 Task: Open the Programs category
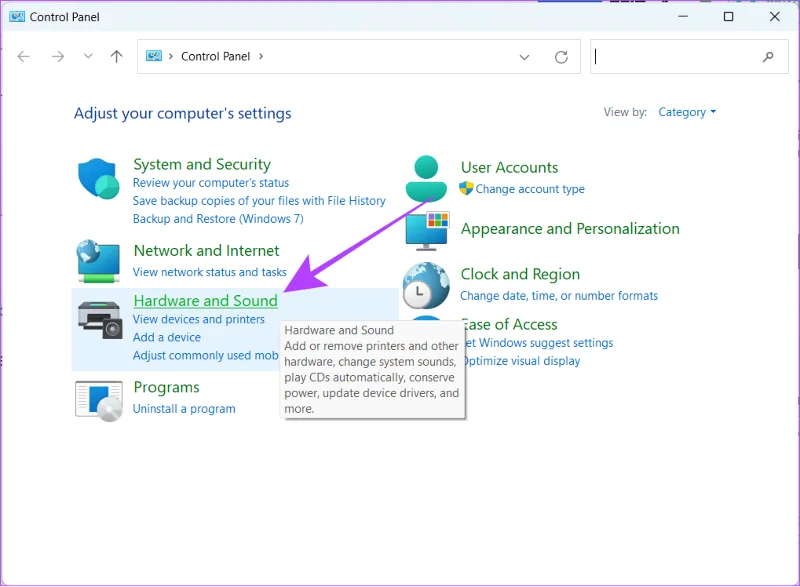point(166,388)
